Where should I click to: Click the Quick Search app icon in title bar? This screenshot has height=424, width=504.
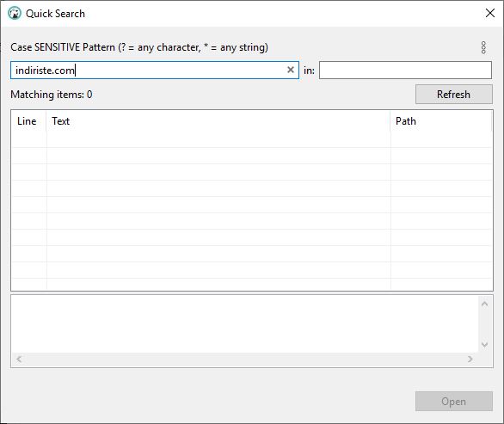15,14
